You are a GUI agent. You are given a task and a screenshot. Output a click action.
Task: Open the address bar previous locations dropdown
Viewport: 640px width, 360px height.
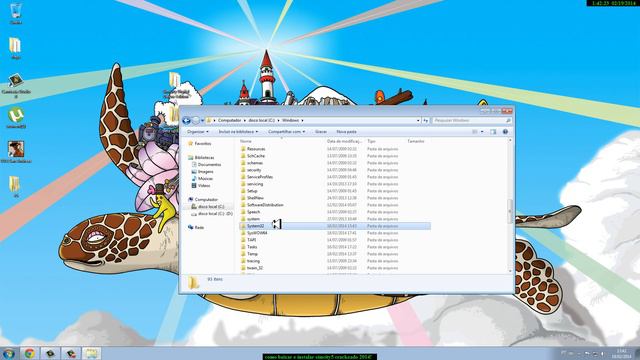[418, 120]
